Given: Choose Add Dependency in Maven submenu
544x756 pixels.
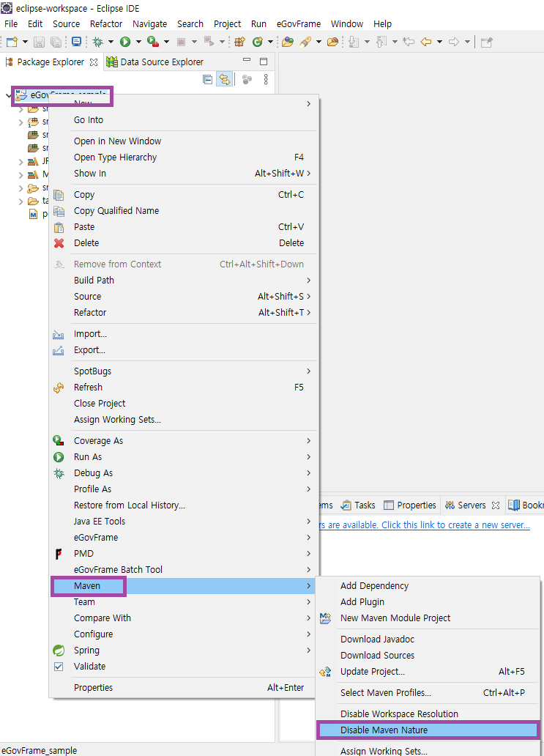Looking at the screenshot, I should pyautogui.click(x=428, y=586).
